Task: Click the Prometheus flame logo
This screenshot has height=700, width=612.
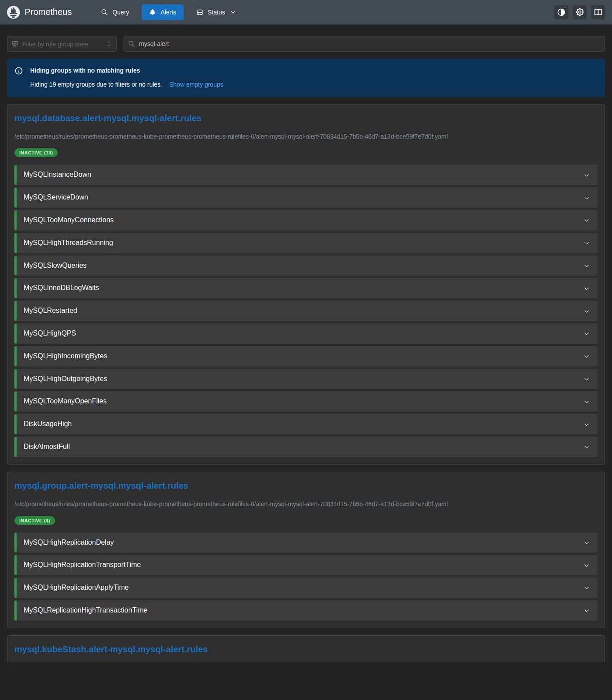Action: 14,12
